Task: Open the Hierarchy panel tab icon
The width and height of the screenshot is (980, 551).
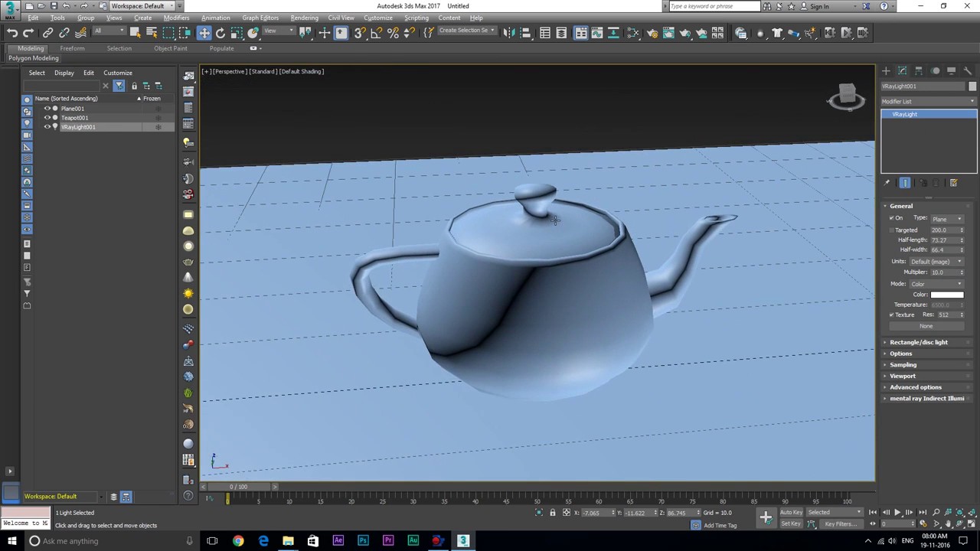Action: coord(919,71)
